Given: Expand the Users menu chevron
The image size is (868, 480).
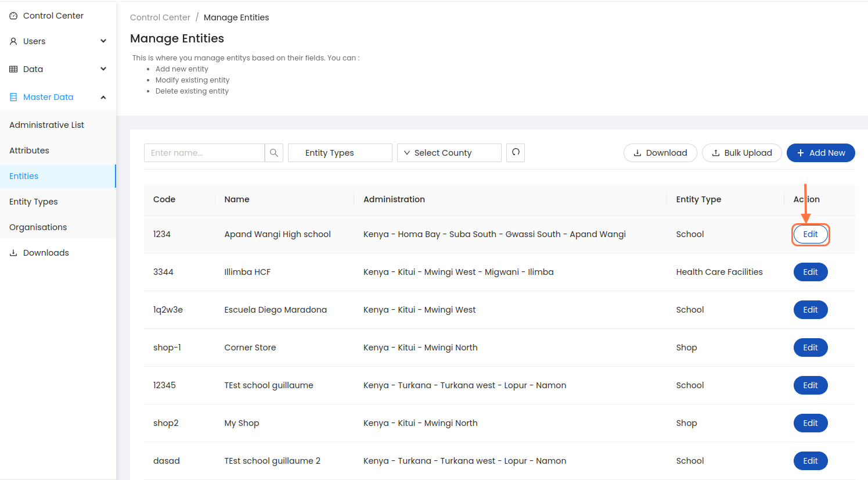Looking at the screenshot, I should click(x=103, y=41).
